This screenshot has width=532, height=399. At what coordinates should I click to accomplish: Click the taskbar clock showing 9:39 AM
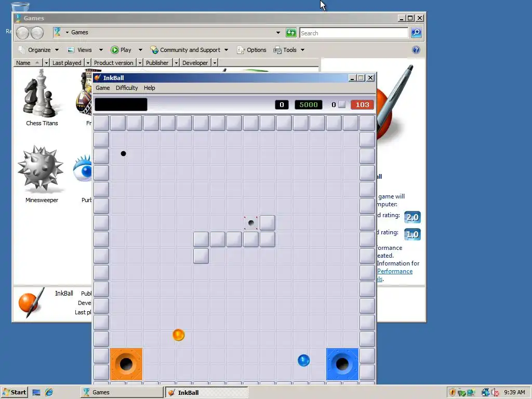[514, 392]
